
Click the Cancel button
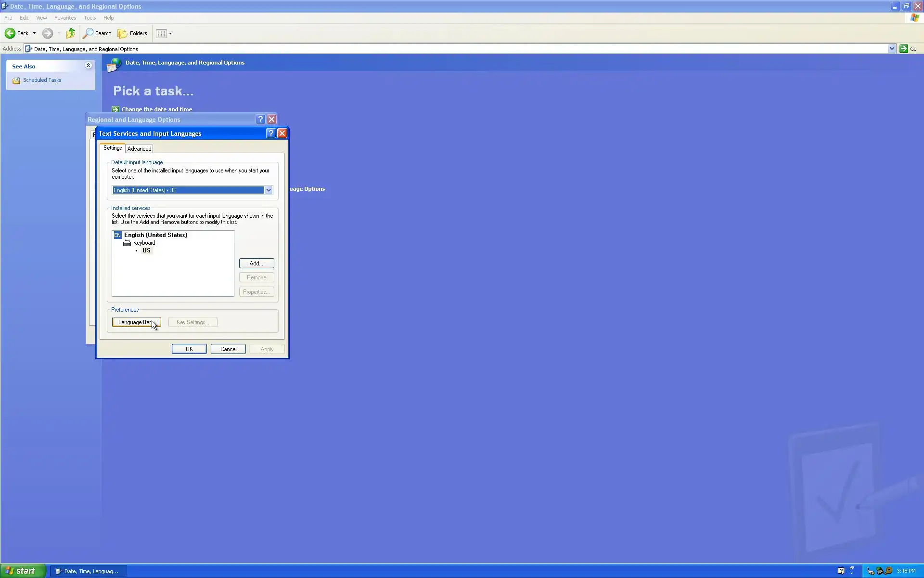(x=228, y=349)
